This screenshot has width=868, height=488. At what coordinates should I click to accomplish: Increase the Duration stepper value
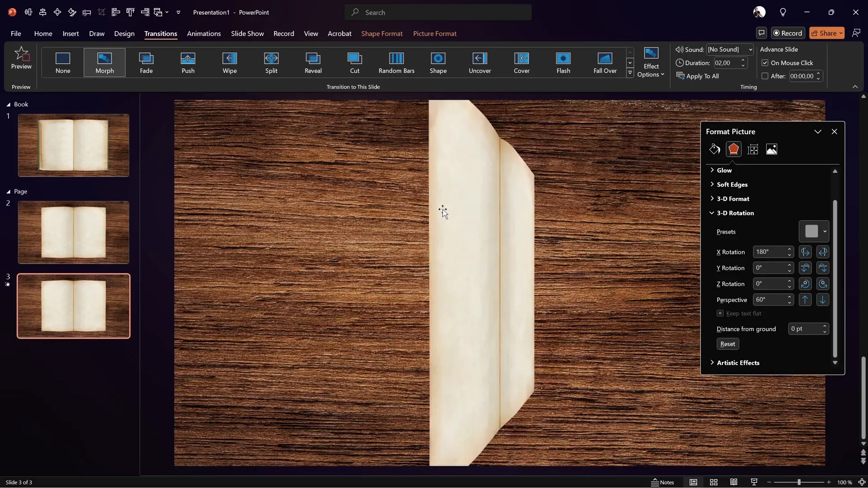743,60
